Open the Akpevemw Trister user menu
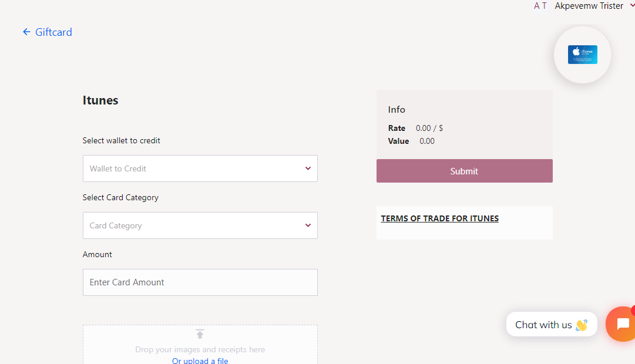This screenshot has height=364, width=635. click(x=593, y=6)
